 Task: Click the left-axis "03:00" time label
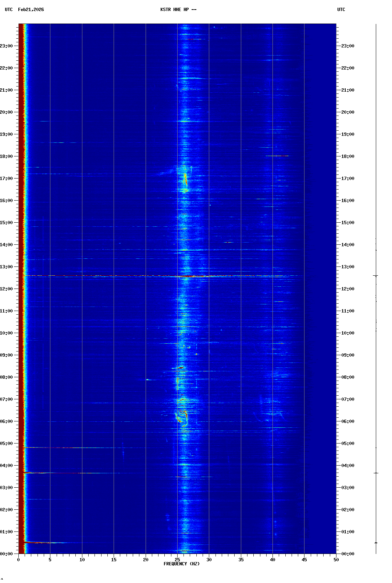pyautogui.click(x=6, y=488)
